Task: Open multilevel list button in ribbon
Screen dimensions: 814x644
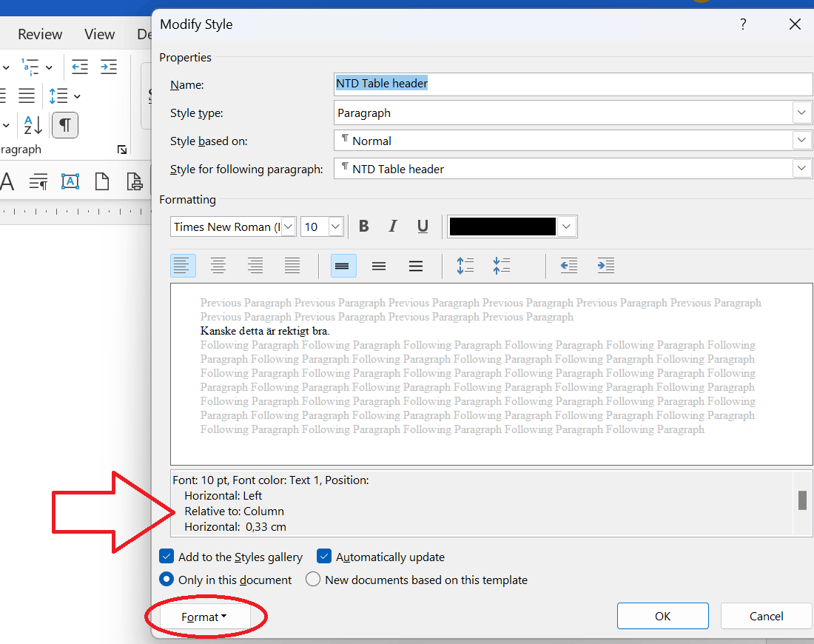Action: (x=30, y=67)
